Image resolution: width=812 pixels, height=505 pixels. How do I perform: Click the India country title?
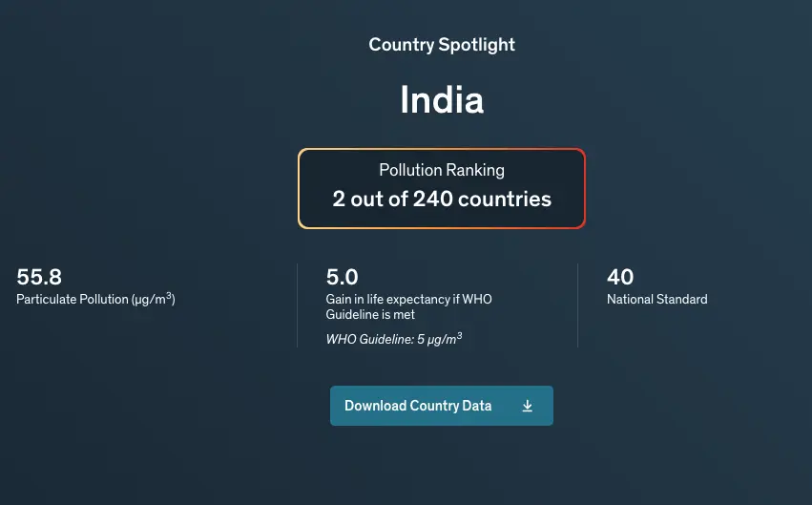(x=442, y=100)
